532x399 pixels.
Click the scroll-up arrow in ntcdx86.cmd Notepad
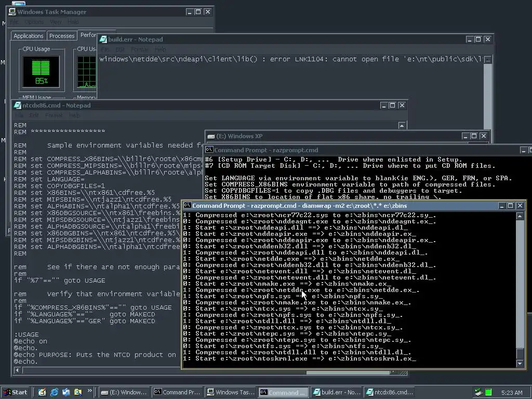pyautogui.click(x=402, y=126)
